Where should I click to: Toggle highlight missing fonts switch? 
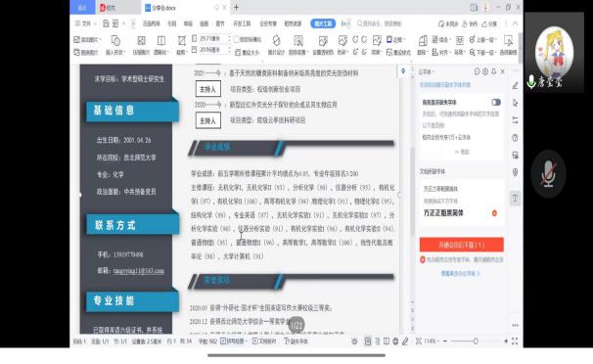click(496, 102)
